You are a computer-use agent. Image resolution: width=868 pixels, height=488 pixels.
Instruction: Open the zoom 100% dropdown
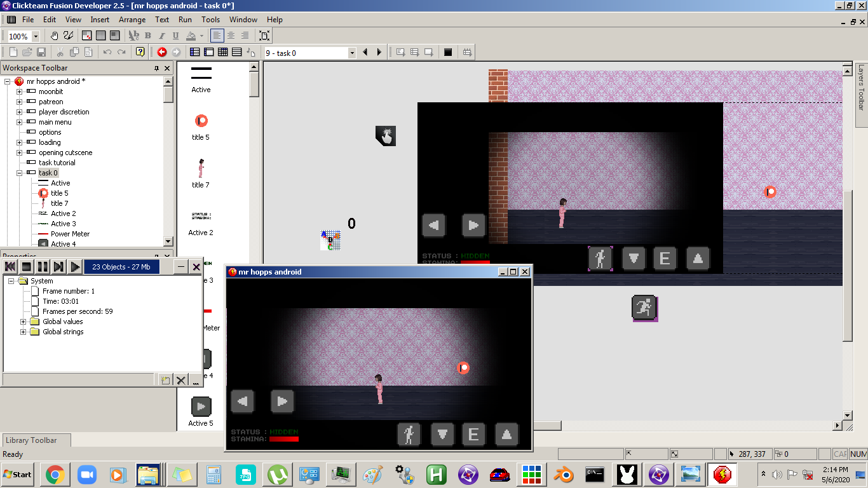click(36, 37)
